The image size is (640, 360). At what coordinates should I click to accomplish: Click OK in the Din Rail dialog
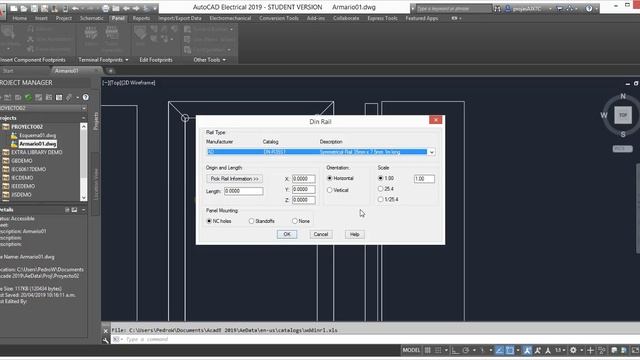point(287,234)
